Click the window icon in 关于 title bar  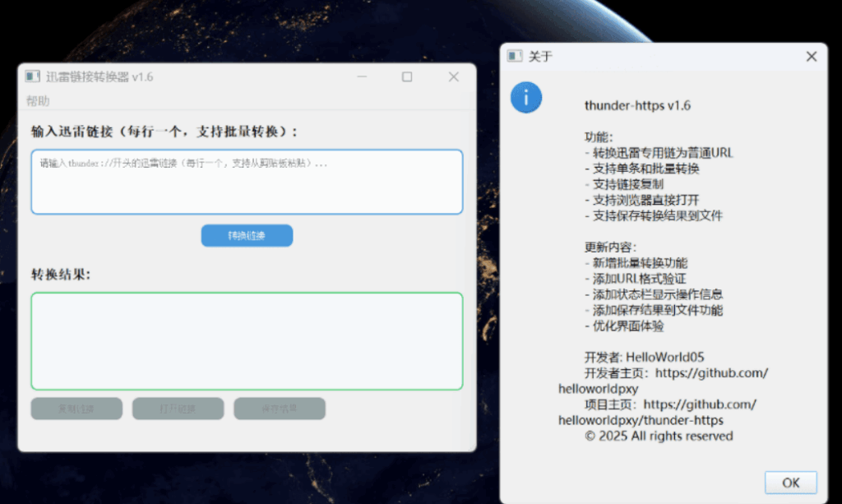[x=515, y=56]
